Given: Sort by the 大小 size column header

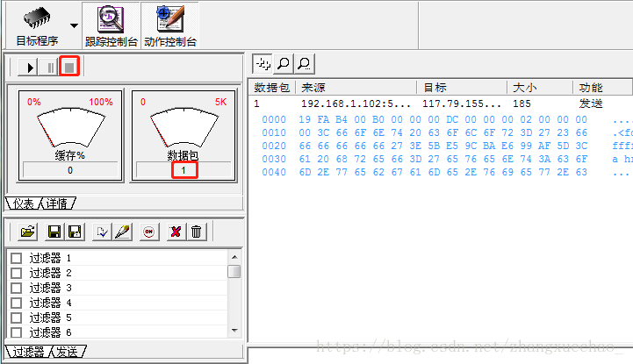Looking at the screenshot, I should click(x=540, y=88).
